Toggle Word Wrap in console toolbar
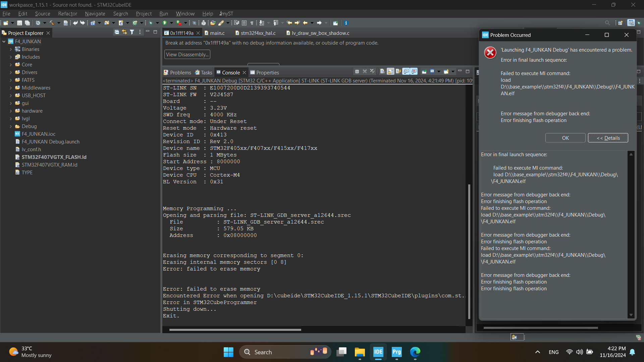Viewport: 644px width, 362px height. (x=398, y=71)
